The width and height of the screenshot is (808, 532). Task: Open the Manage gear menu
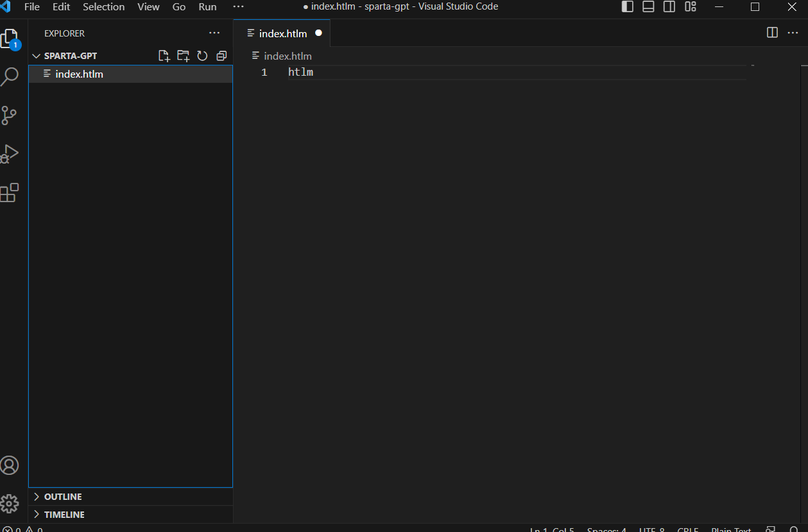point(9,504)
